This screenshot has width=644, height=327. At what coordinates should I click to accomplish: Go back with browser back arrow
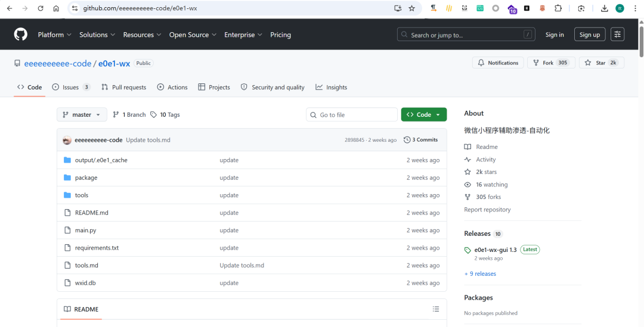pos(10,8)
